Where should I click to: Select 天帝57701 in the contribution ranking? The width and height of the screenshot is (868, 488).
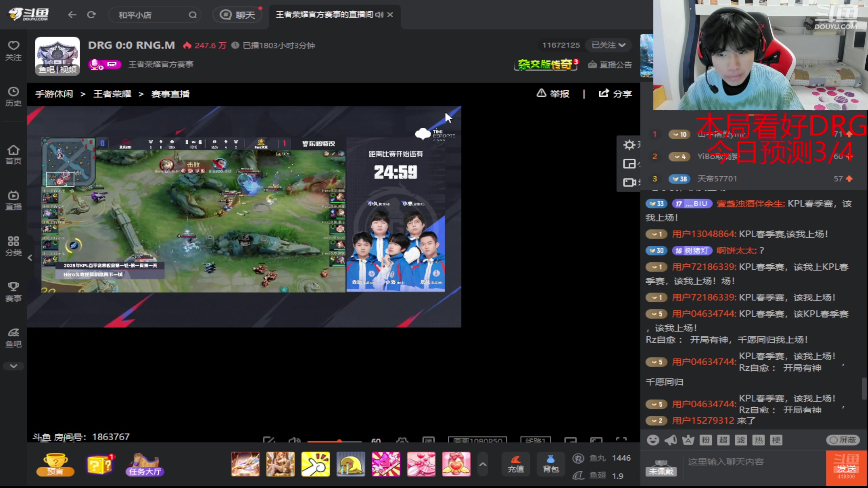(717, 179)
